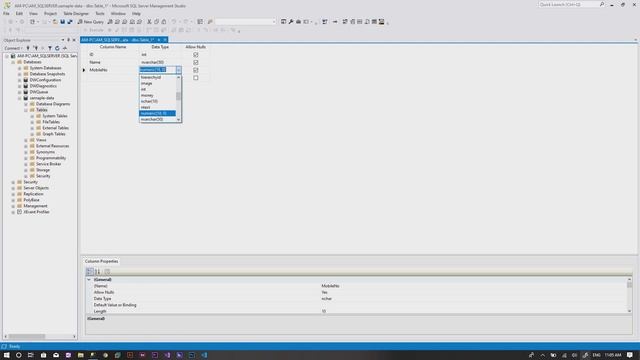This screenshot has height=360, width=640.
Task: Click the Paste icon in toolbar
Action: pyautogui.click(x=164, y=22)
